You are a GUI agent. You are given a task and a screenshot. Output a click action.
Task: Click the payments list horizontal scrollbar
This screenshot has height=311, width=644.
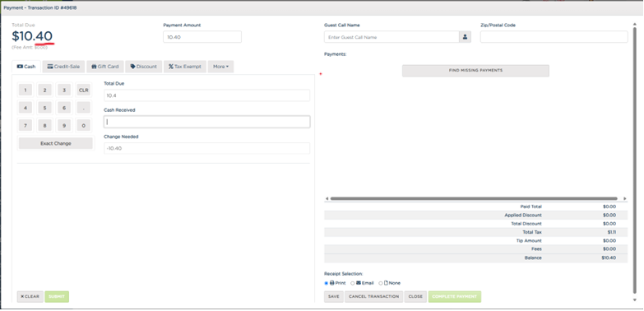pyautogui.click(x=474, y=198)
